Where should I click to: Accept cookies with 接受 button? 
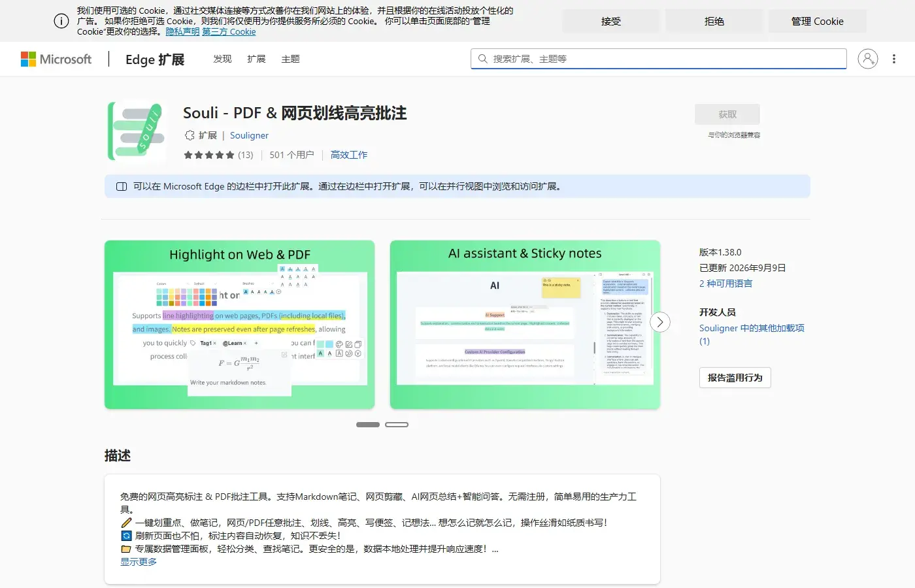pos(611,21)
